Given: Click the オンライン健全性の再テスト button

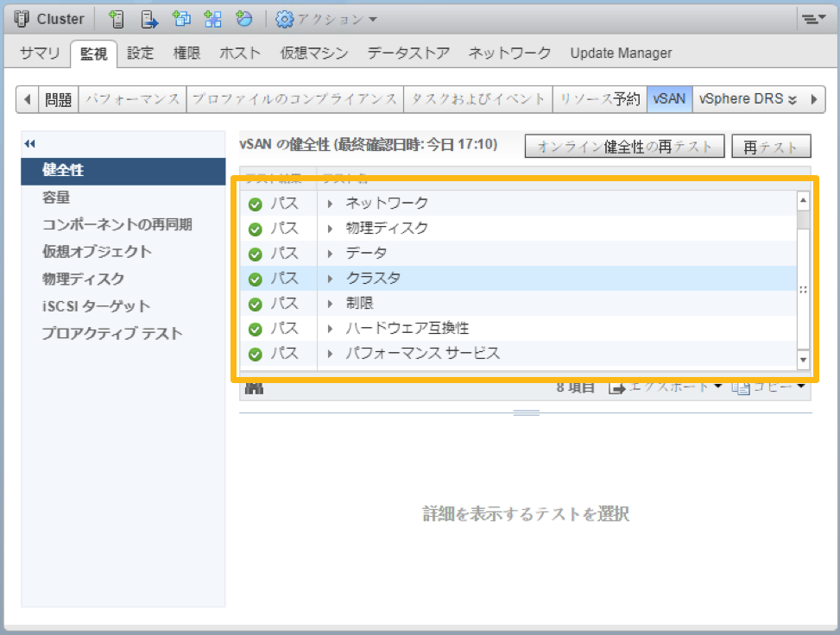Looking at the screenshot, I should pyautogui.click(x=625, y=147).
